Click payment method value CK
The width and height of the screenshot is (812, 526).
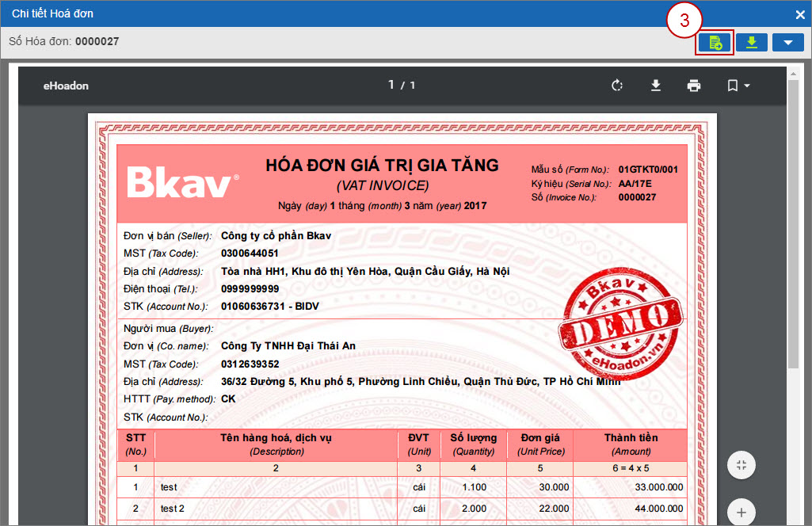click(x=228, y=399)
